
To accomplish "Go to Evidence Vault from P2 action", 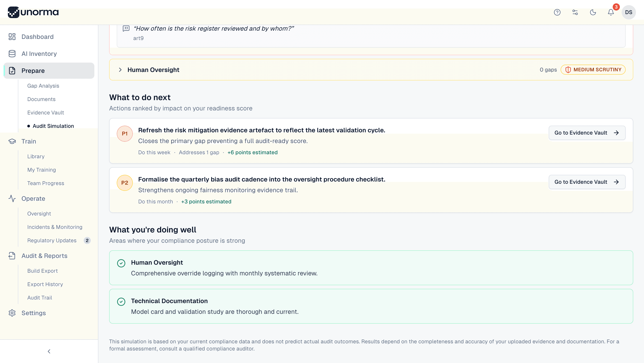I will pyautogui.click(x=587, y=182).
